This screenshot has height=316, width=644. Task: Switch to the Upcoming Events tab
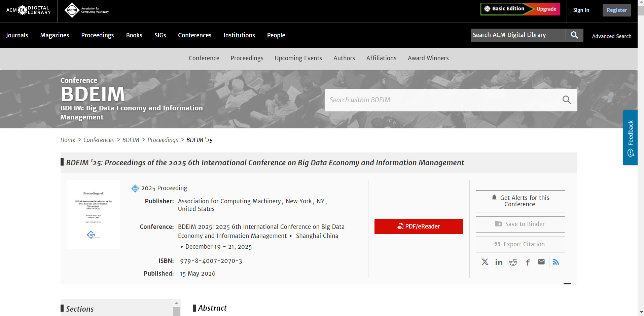tap(298, 58)
